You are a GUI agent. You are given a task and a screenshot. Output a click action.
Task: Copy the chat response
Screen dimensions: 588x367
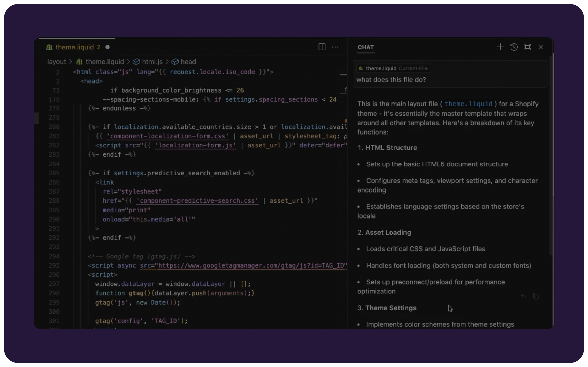536,296
